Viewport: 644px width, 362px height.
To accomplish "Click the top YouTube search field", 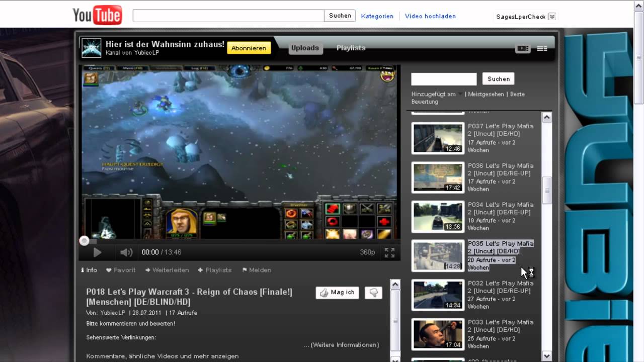I will (228, 16).
